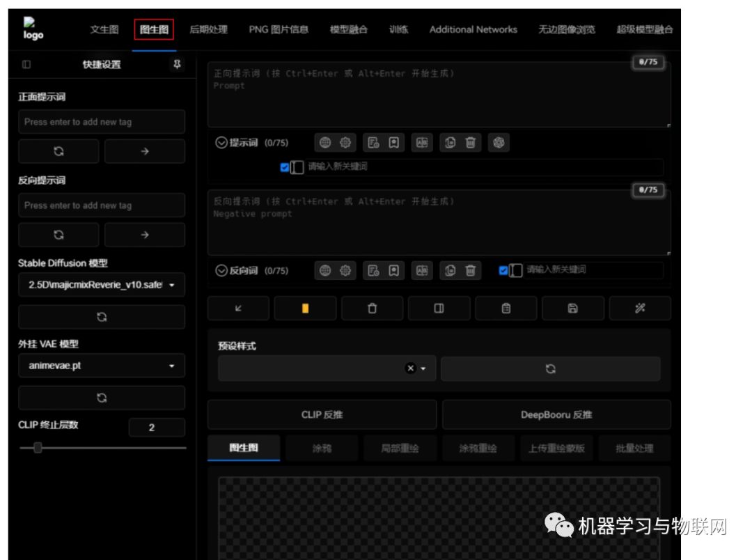Open favorites bookmark icon in 提示词 row
Image resolution: width=752 pixels, height=560 pixels.
click(x=393, y=143)
